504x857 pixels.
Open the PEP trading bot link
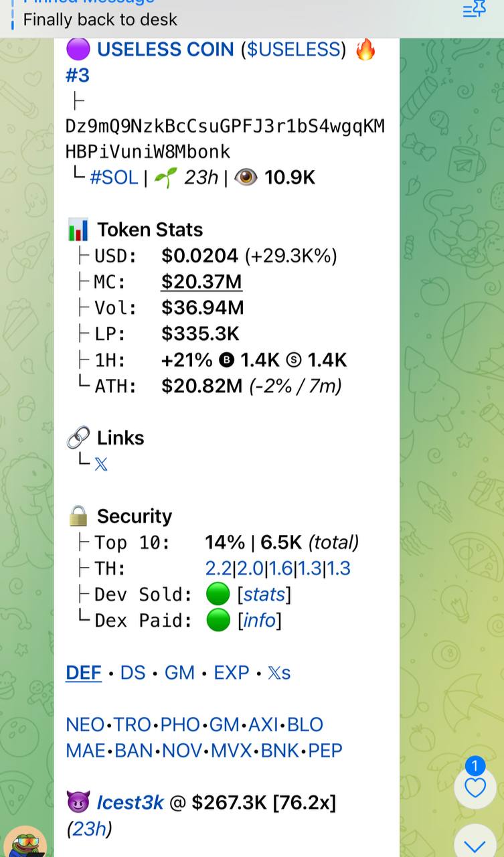325,751
